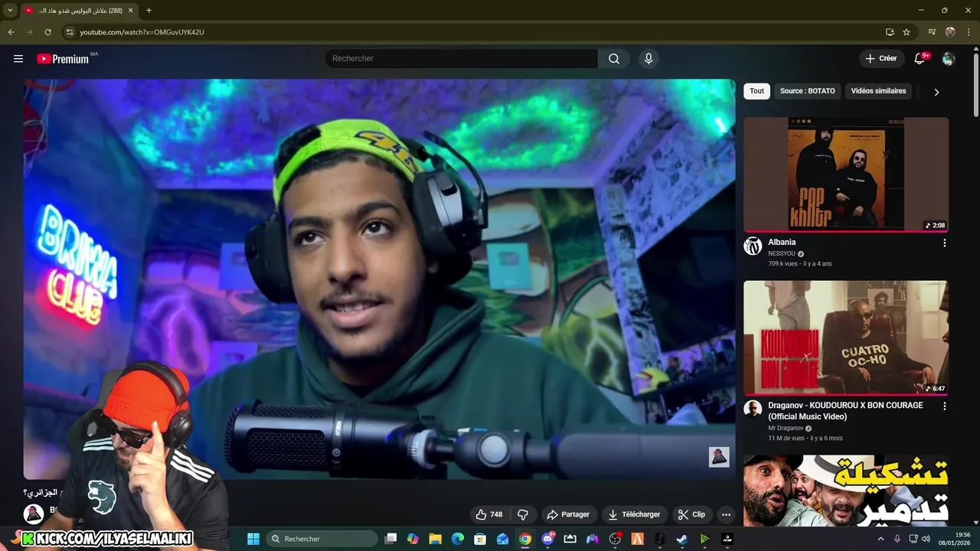Open the tab search dropdown arrow
Image resolution: width=980 pixels, height=551 pixels.
point(10,11)
